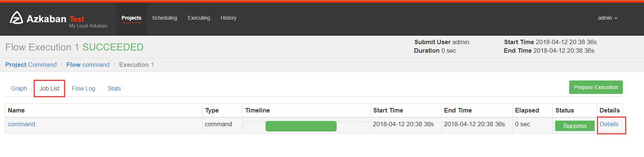Click the Details link for command job
644x157 pixels.
(609, 124)
